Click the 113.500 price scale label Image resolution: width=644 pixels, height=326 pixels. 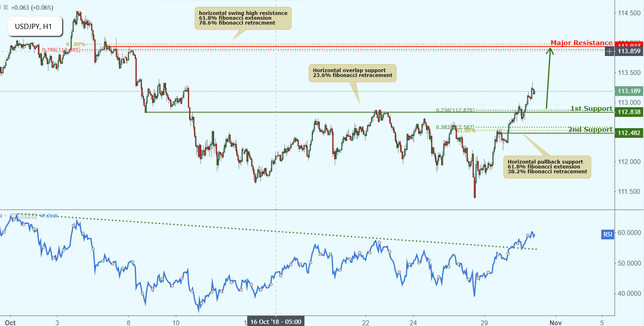pos(629,73)
